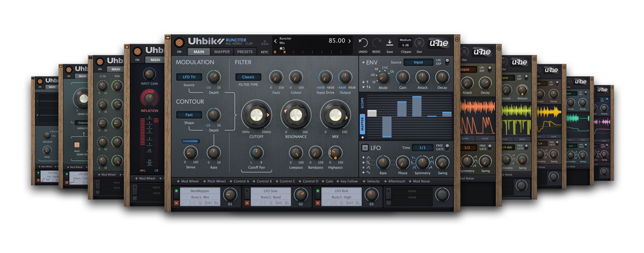Click the Undo arrow icon
644x253 pixels.
click(x=363, y=42)
